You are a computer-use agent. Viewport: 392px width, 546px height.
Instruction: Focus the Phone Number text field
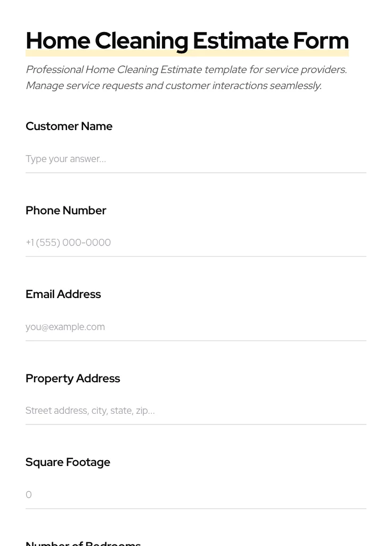pyautogui.click(x=195, y=243)
